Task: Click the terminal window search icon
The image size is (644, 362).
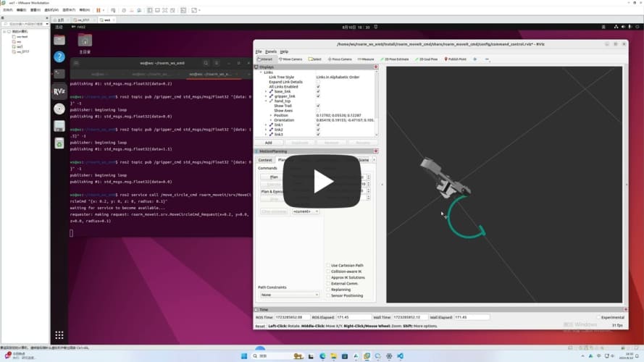Action: click(x=206, y=63)
